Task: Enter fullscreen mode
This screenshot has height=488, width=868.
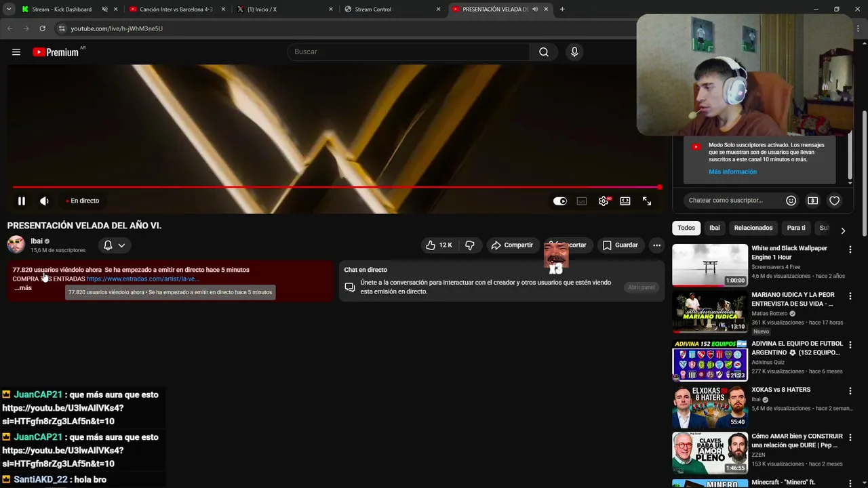Action: pos(647,201)
